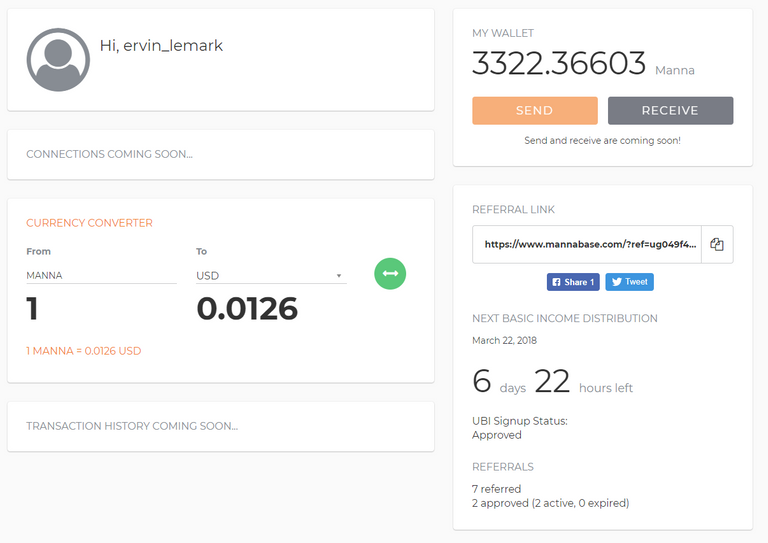Click '2 approved (2 active, 0 expired)' text
This screenshot has height=543, width=768.
click(551, 503)
